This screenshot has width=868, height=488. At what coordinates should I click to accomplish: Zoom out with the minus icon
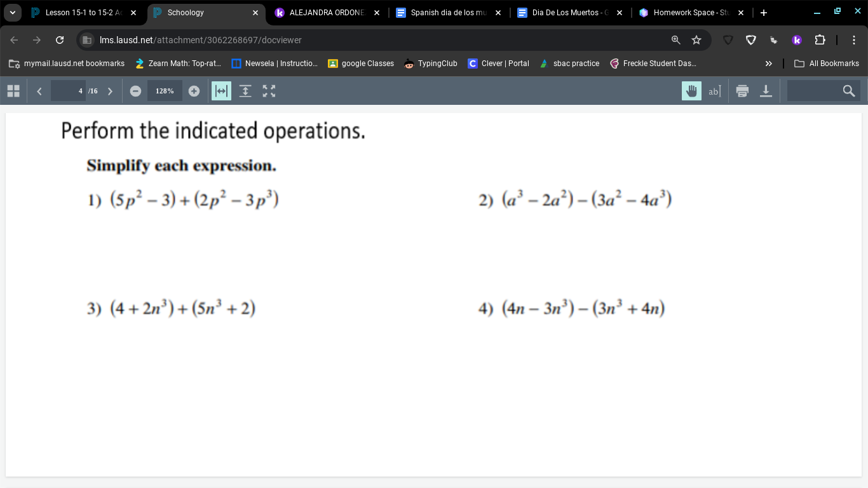[135, 91]
